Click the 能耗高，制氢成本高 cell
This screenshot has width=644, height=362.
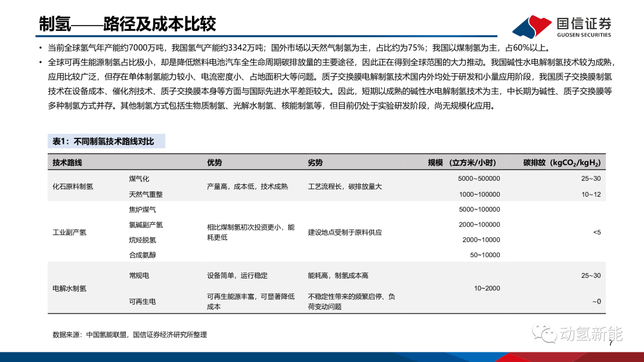pos(338,276)
